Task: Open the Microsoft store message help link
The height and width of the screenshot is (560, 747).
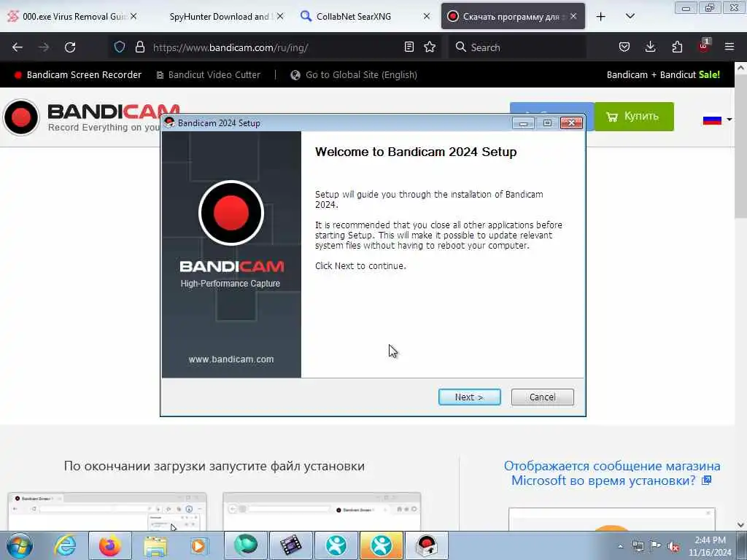Action: 612,472
